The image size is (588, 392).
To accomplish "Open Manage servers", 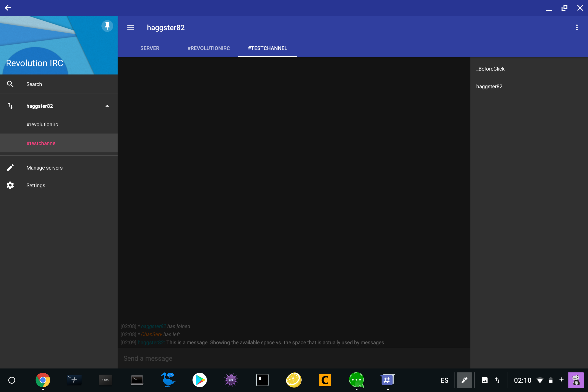I will point(45,168).
